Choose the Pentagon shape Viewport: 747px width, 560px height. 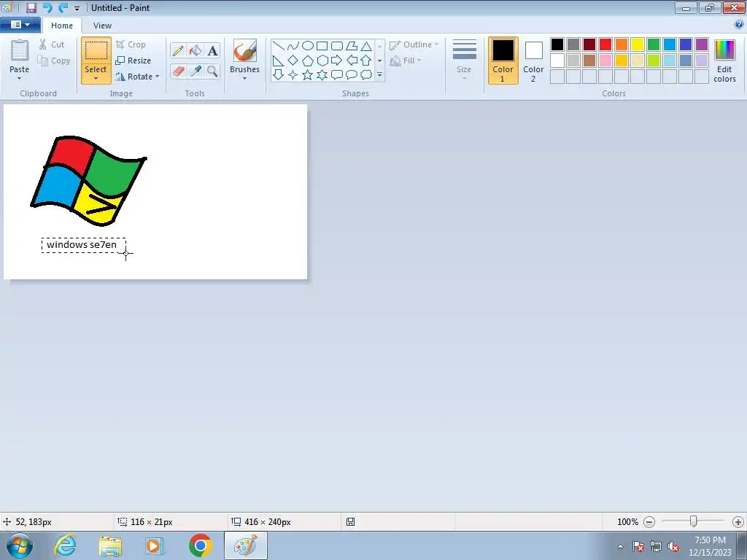coord(308,61)
